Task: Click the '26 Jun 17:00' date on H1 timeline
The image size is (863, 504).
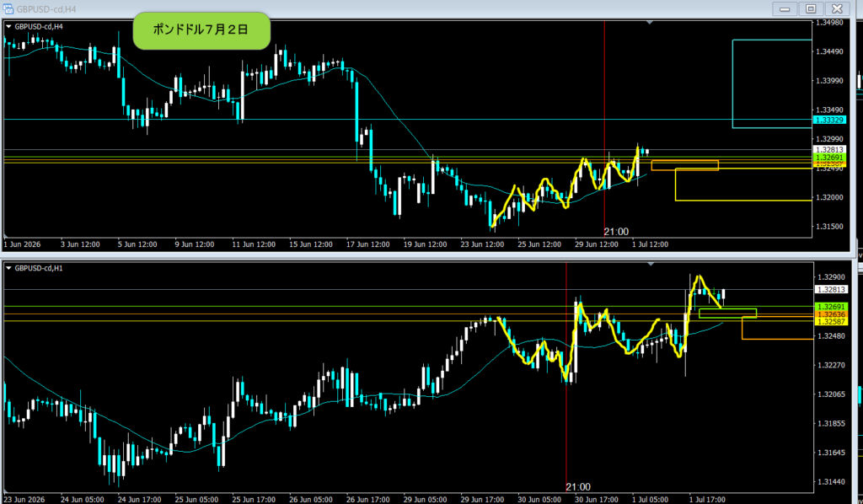Action: (368, 500)
